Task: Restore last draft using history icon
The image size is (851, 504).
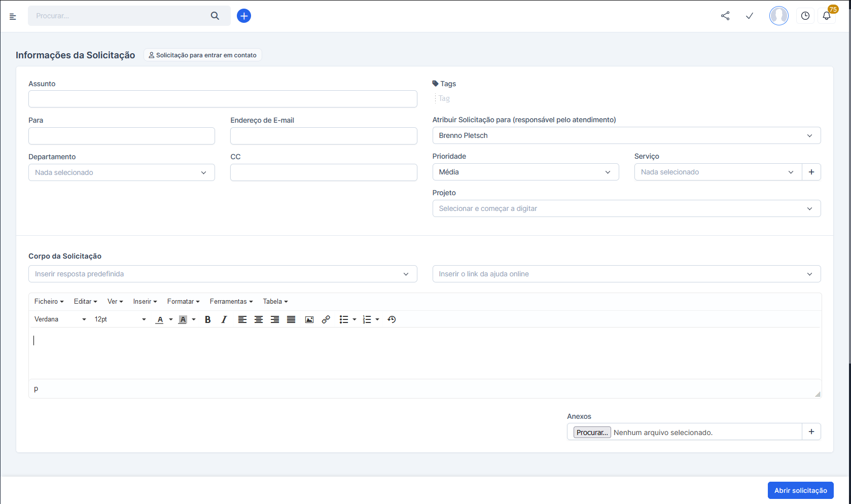Action: [392, 319]
